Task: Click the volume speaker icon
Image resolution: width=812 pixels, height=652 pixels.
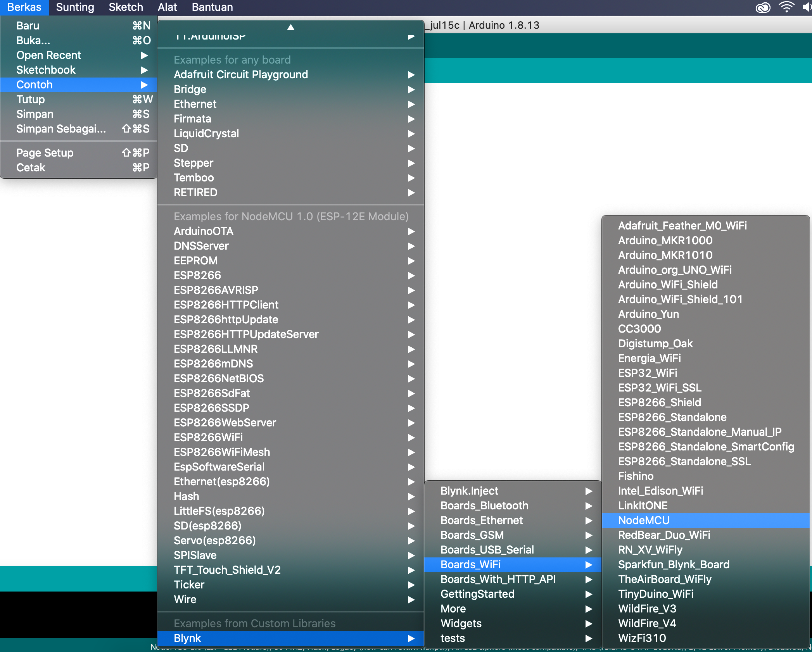Action: coord(807,7)
